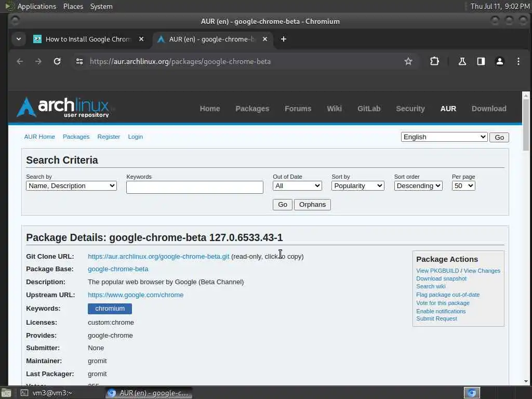Expand the 'Per page' 50 dropdown
This screenshot has height=399, width=532.
(x=463, y=186)
